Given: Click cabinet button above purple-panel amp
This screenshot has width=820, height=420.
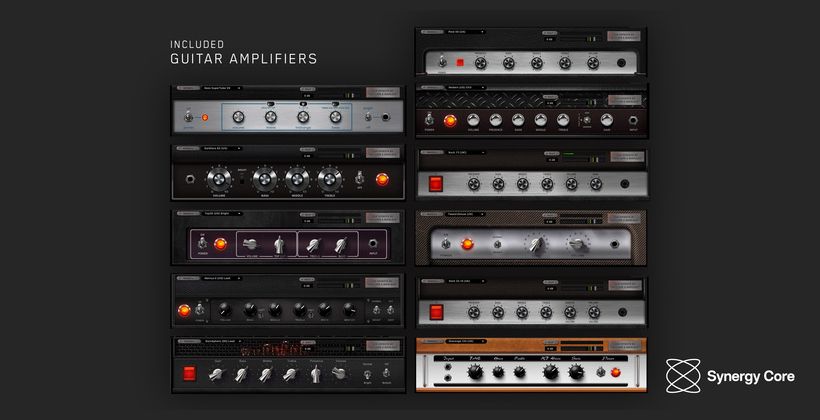Looking at the screenshot, I should [383, 218].
